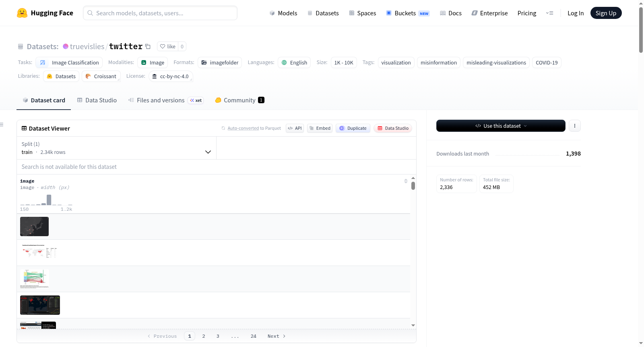644x347 pixels.
Task: Click the Embed button
Action: click(x=320, y=128)
